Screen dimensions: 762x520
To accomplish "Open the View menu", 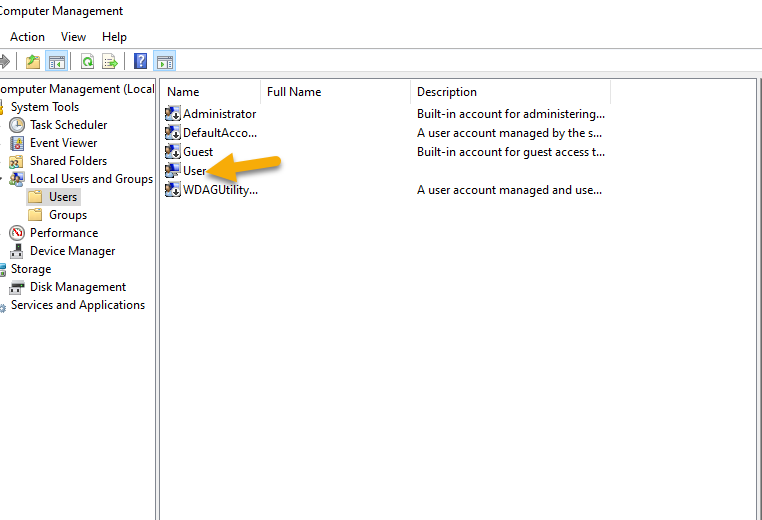I will pyautogui.click(x=73, y=37).
